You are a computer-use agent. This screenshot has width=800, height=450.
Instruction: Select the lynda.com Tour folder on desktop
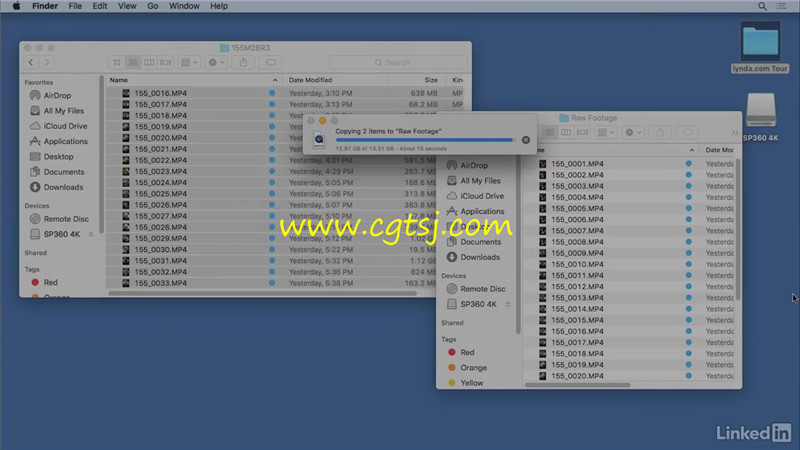coord(760,47)
